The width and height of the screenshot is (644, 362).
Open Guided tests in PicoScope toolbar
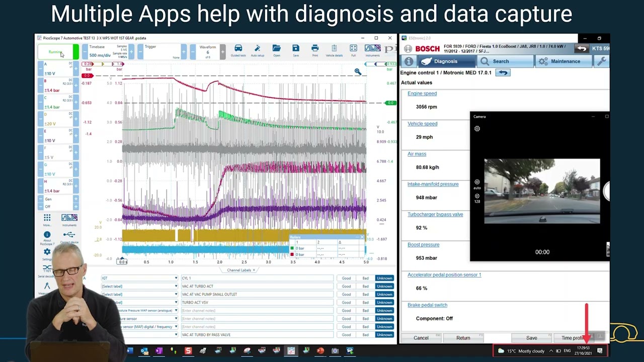tap(238, 50)
